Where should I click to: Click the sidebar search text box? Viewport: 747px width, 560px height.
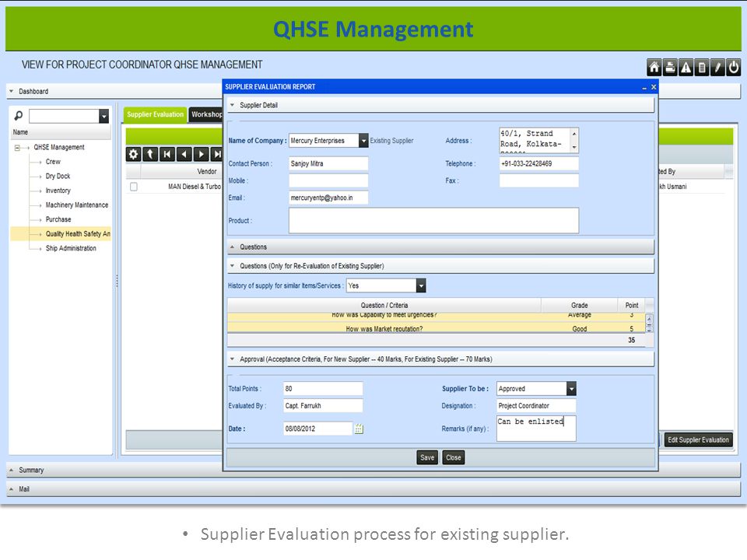coord(64,116)
